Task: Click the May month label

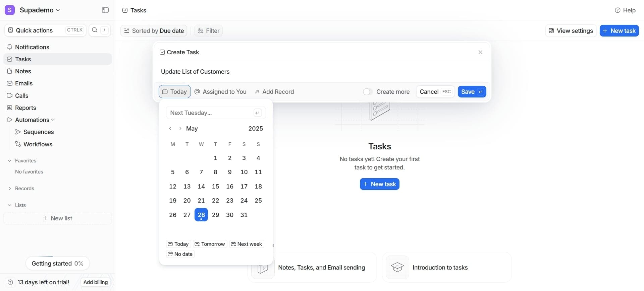Action: [192, 129]
